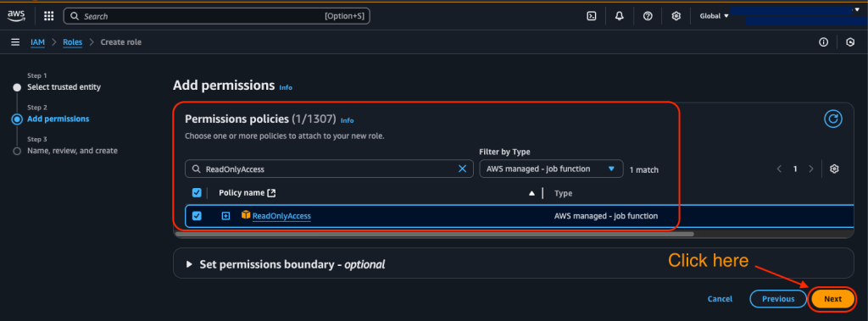
Task: Open the hexagon icon at top right
Action: coord(850,42)
